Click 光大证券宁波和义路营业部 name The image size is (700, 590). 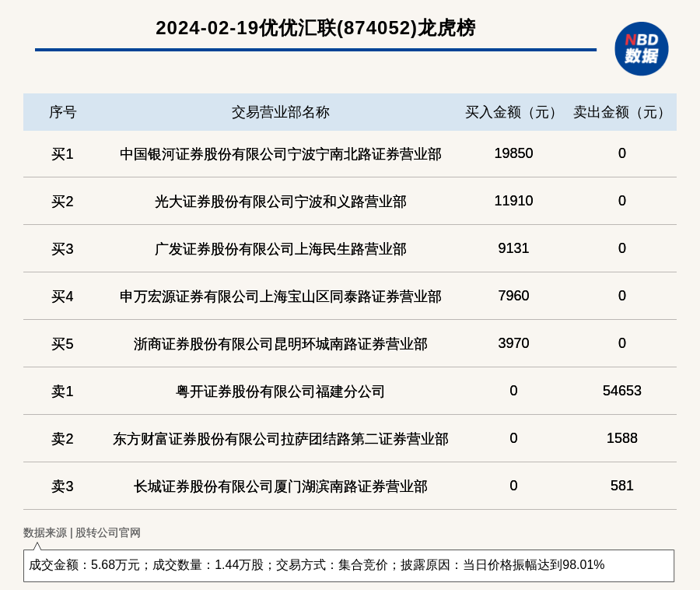pyautogui.click(x=280, y=202)
